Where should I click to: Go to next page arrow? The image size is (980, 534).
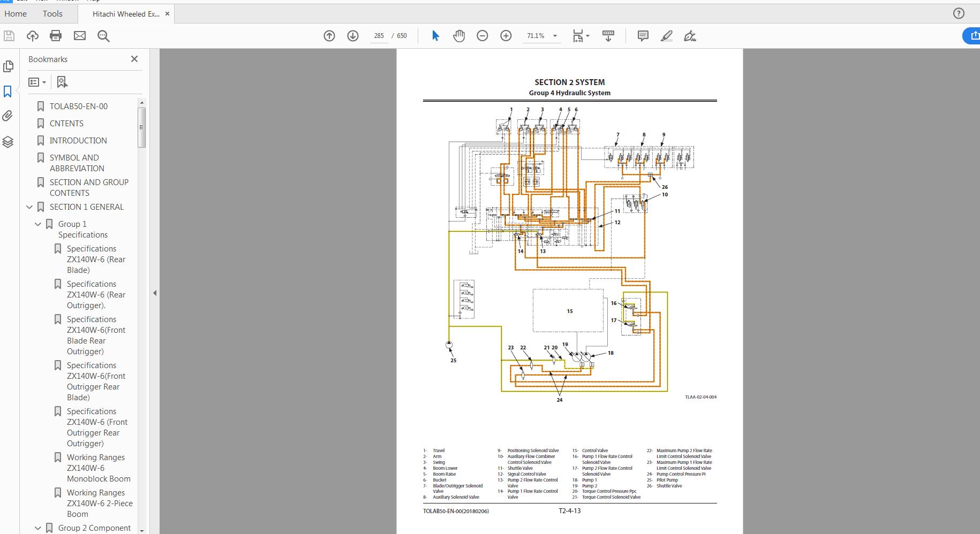353,36
